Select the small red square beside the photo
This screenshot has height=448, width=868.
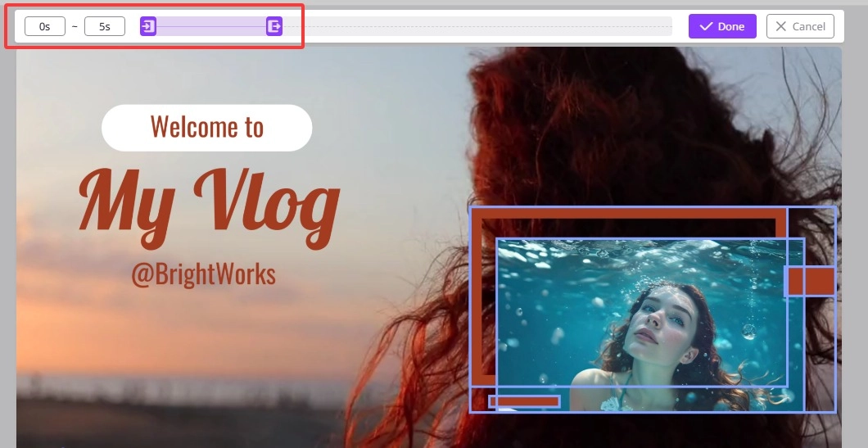pos(810,281)
